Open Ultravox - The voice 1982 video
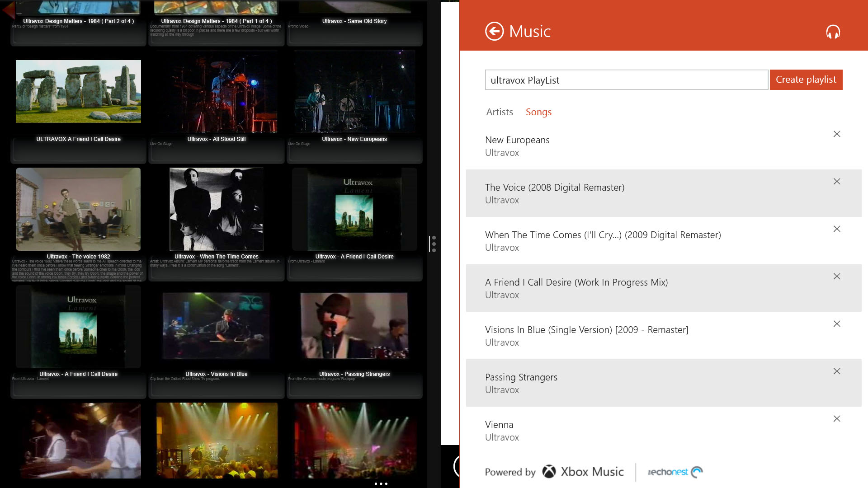The width and height of the screenshot is (868, 488). (x=78, y=209)
